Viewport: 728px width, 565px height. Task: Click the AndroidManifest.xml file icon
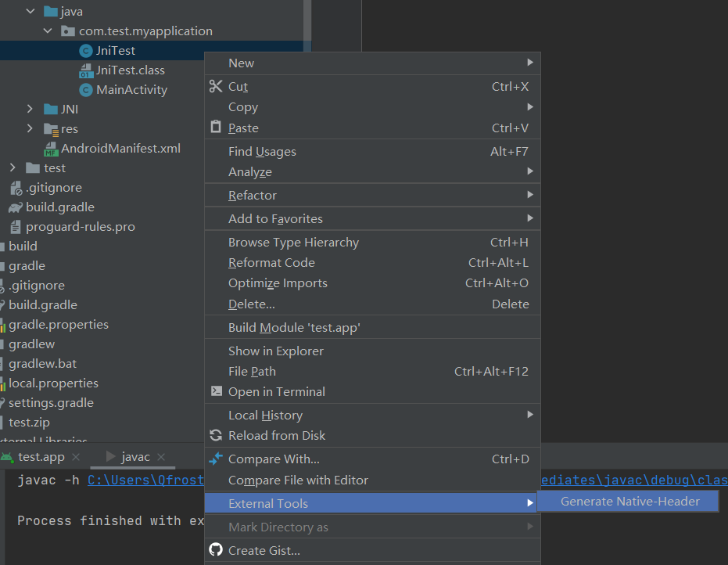click(x=51, y=149)
